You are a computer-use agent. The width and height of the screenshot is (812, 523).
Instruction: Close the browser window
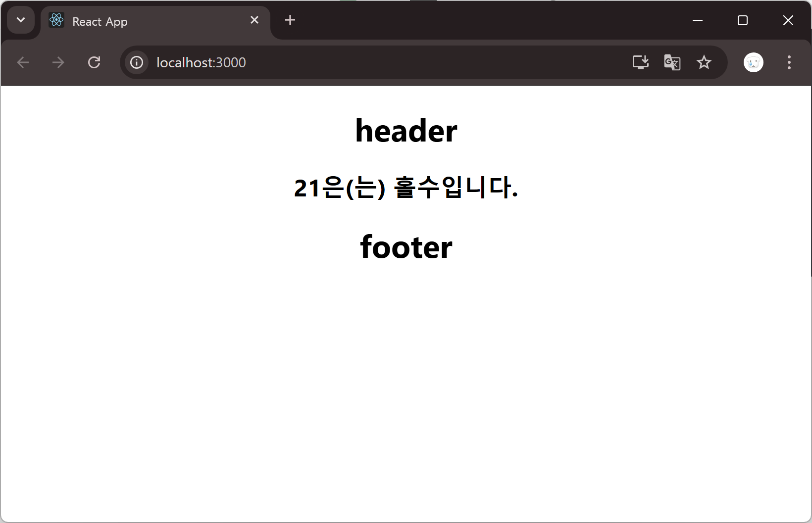[x=788, y=20]
